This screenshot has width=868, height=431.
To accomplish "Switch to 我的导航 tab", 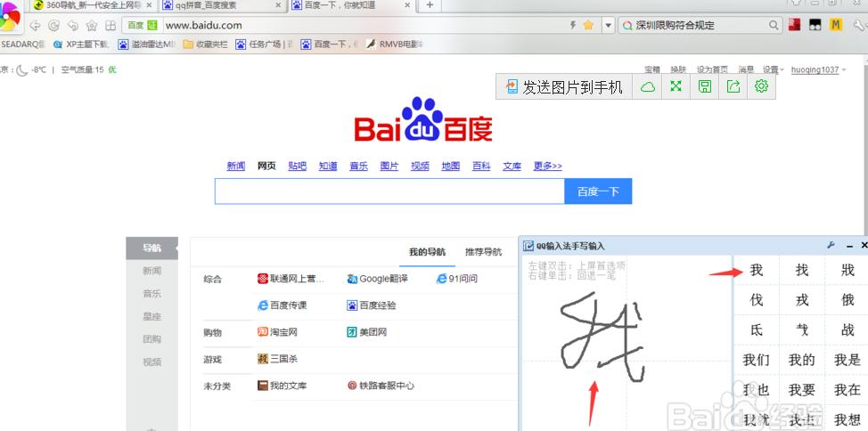I will coord(427,252).
